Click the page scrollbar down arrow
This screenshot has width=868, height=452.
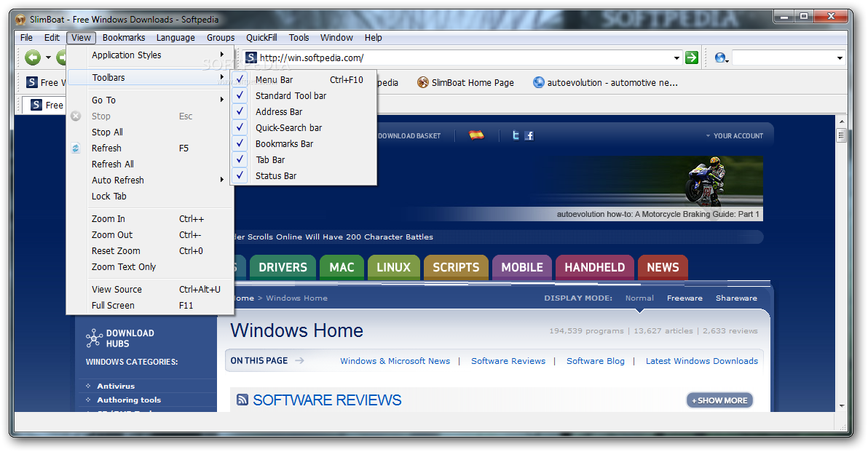(842, 405)
